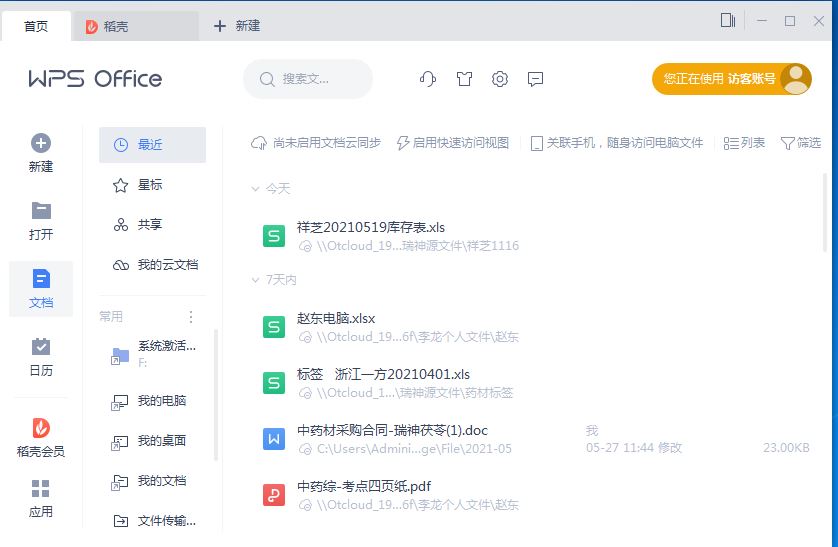Open the 打开 folder icon in sidebar
Image resolution: width=838 pixels, height=547 pixels.
pos(41,211)
